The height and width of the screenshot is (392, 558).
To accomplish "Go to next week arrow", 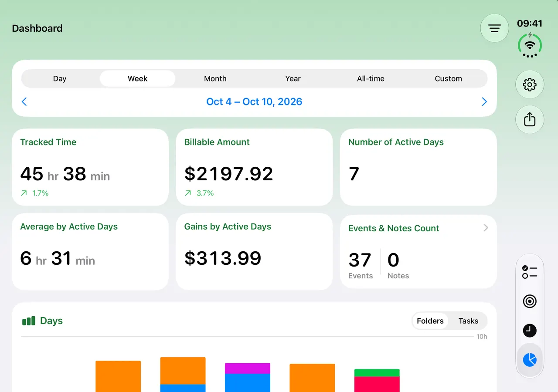I will (484, 101).
